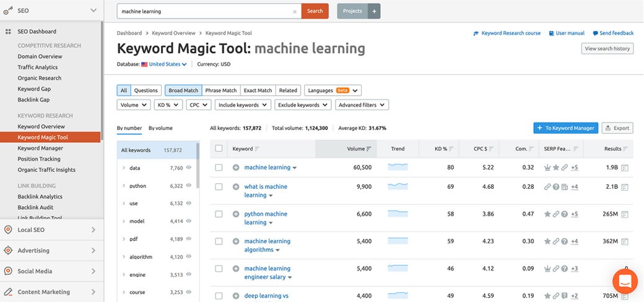644x302 pixels.
Task: Click the Content Marketing pencil icon
Action: (x=8, y=292)
